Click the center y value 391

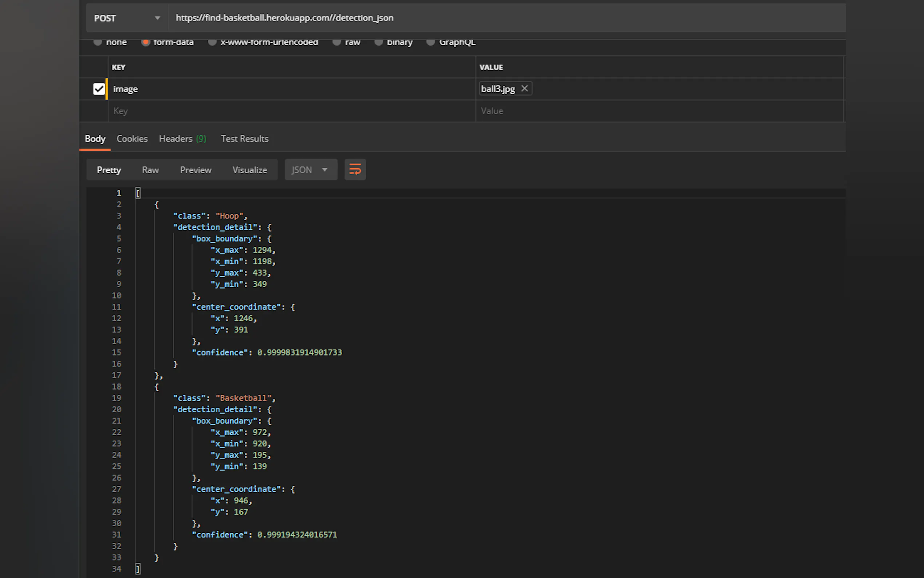(241, 330)
